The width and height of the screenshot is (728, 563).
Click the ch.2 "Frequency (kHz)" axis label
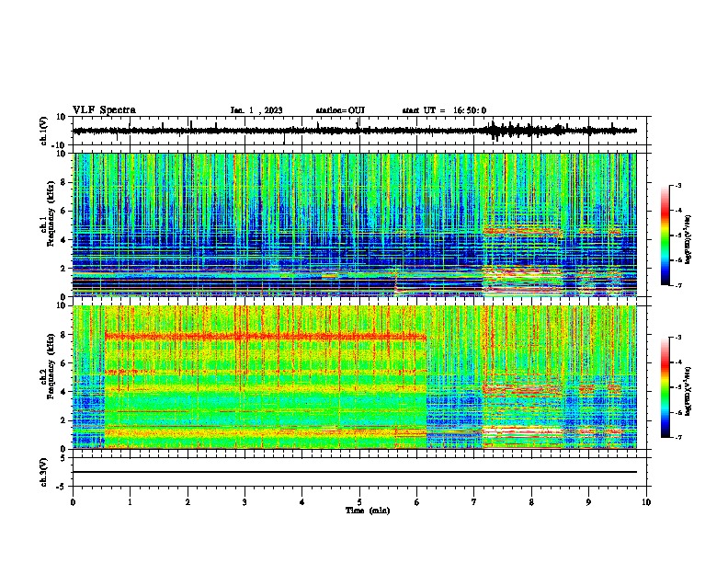(x=51, y=366)
